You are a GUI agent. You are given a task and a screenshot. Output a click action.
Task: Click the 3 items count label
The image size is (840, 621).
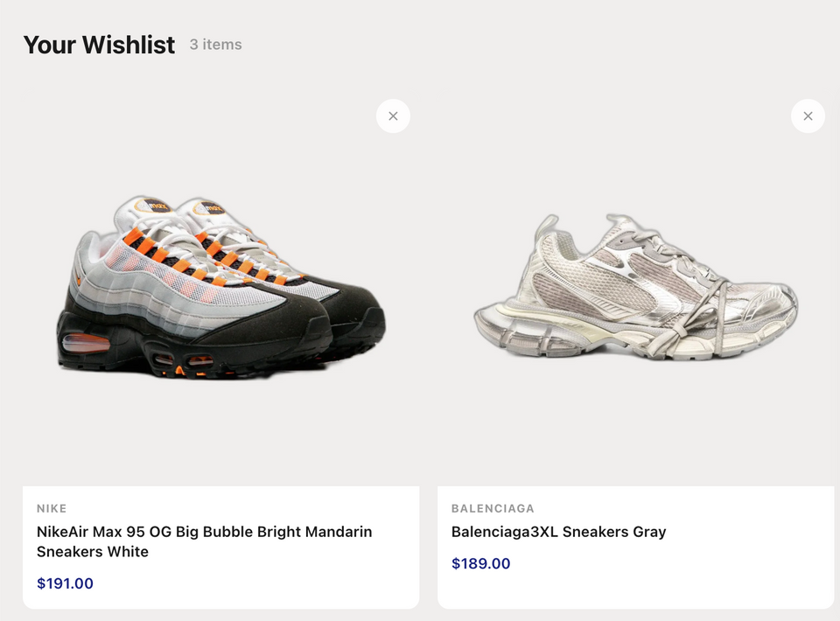click(x=215, y=45)
